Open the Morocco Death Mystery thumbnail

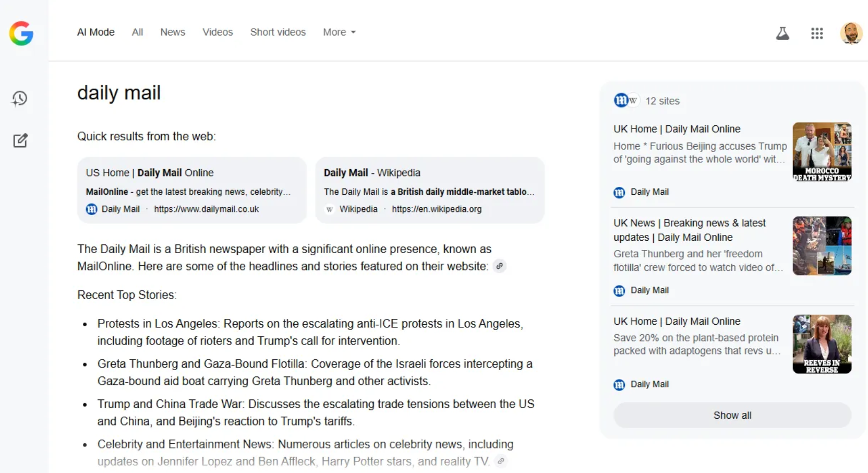(822, 152)
